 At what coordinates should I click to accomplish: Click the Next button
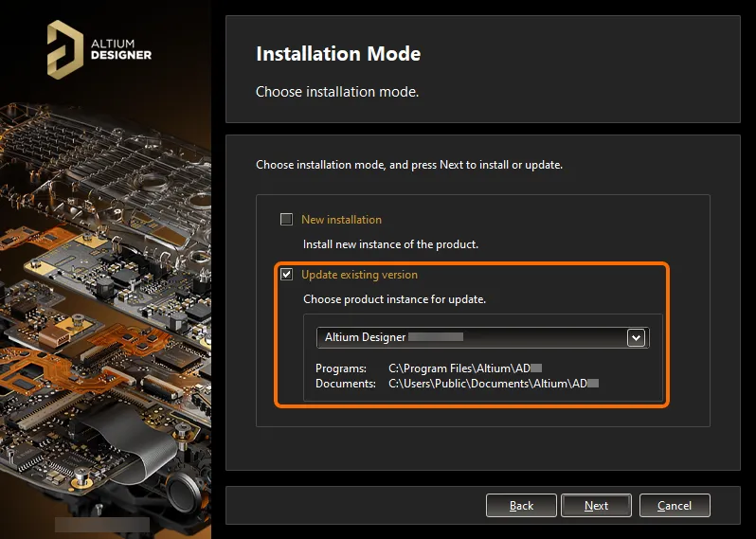coord(596,505)
